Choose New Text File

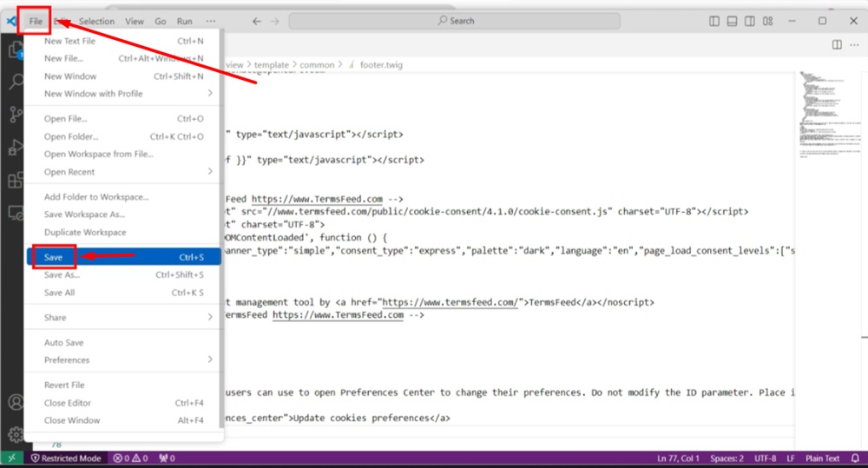pos(124,41)
